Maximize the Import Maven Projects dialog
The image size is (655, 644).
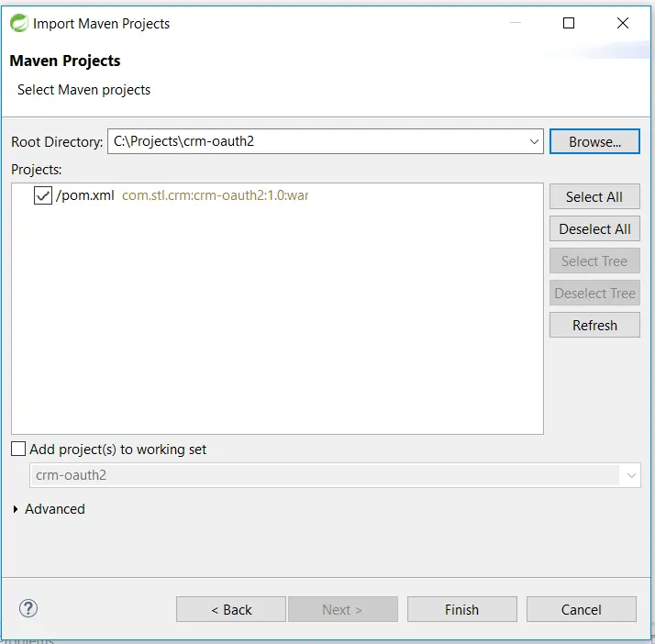pyautogui.click(x=569, y=23)
